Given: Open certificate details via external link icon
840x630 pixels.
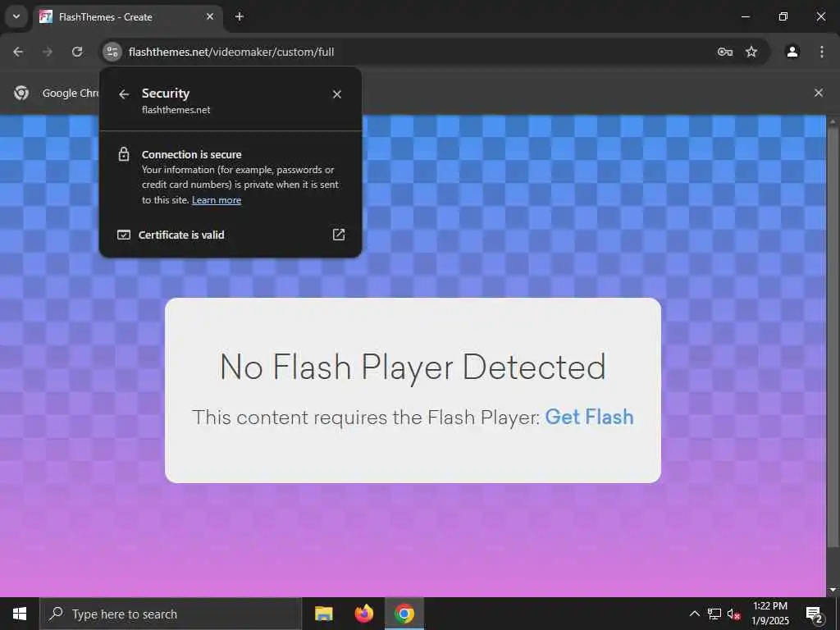Looking at the screenshot, I should point(339,235).
